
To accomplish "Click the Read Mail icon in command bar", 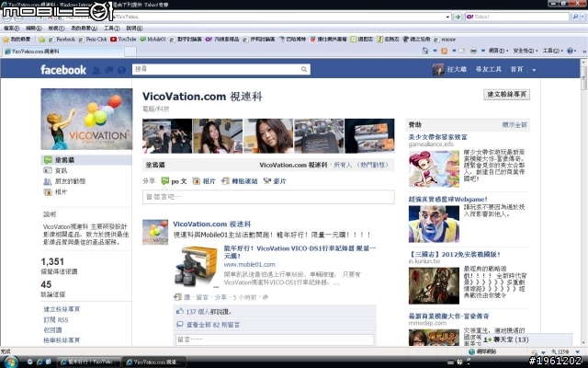I will click(x=461, y=51).
